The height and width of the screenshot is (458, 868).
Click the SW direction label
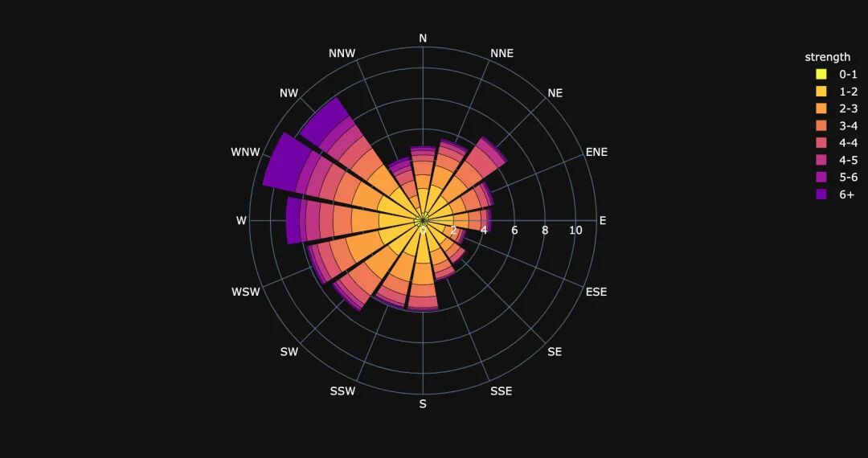(x=289, y=352)
